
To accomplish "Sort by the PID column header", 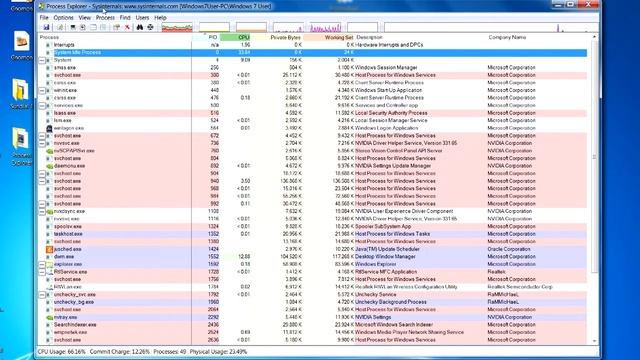I will [206, 37].
